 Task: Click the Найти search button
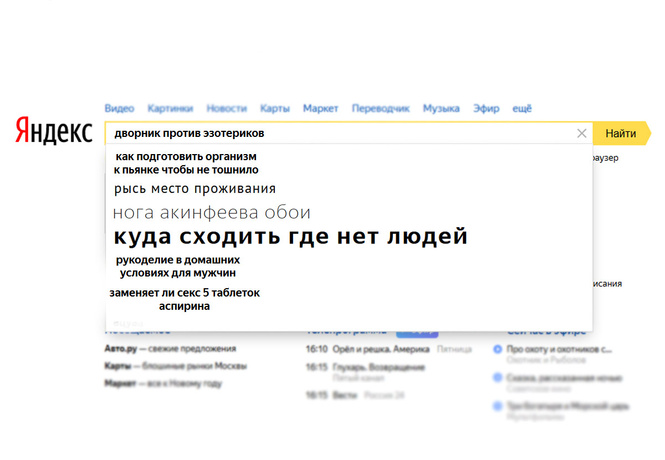point(621,134)
